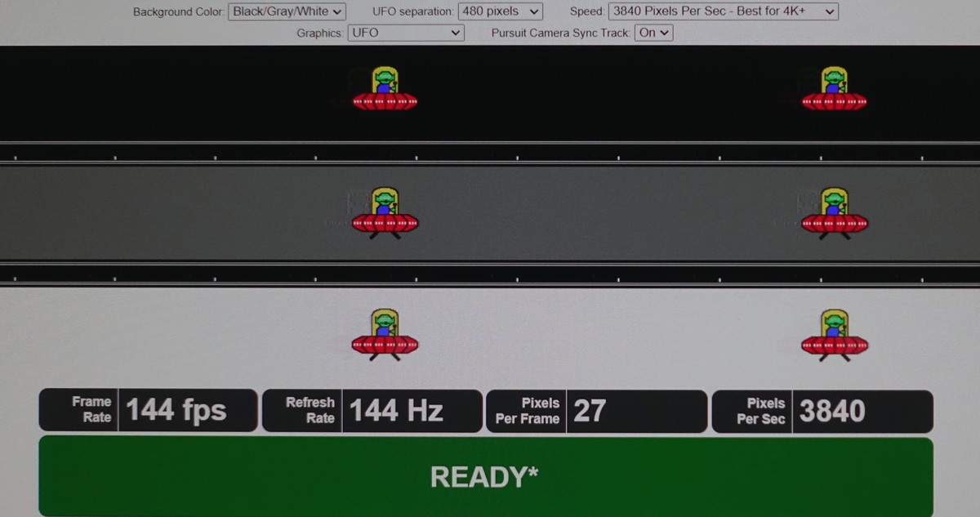The width and height of the screenshot is (980, 517).
Task: Click the Frame Rate label
Action: click(91, 409)
